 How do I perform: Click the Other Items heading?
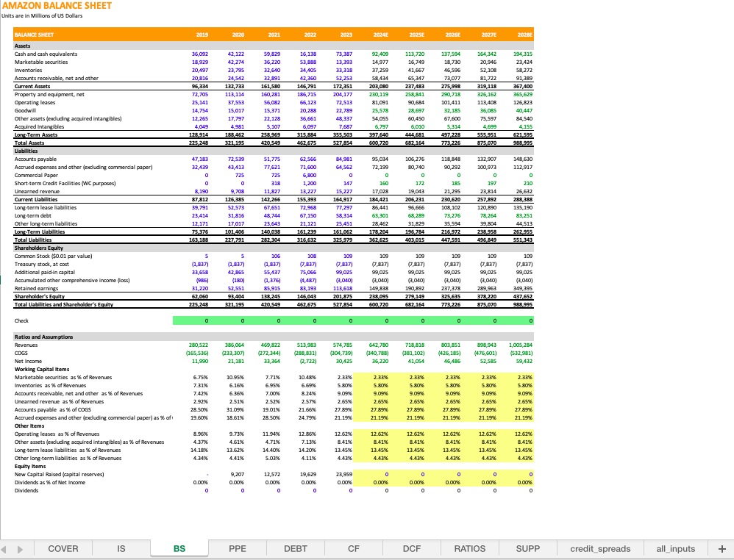29,426
